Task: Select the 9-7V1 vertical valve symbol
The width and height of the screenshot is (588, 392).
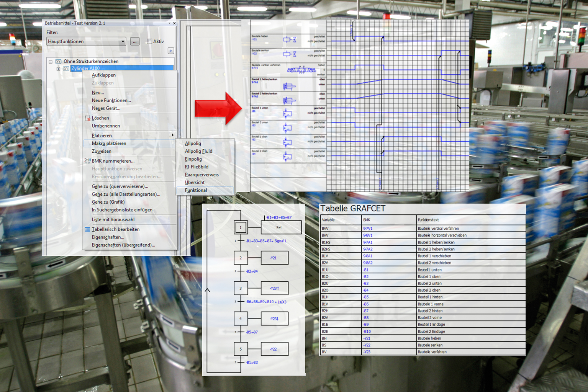Action: [301, 70]
